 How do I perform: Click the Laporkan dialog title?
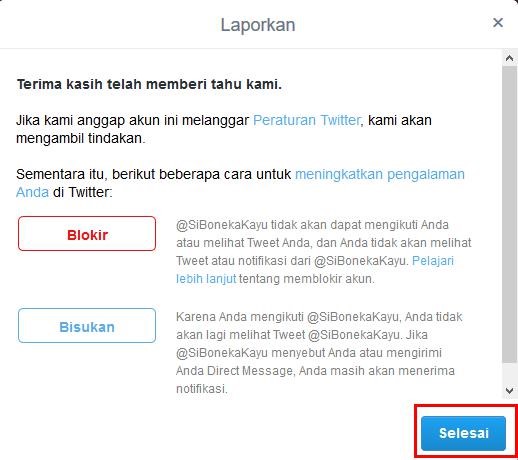258,25
